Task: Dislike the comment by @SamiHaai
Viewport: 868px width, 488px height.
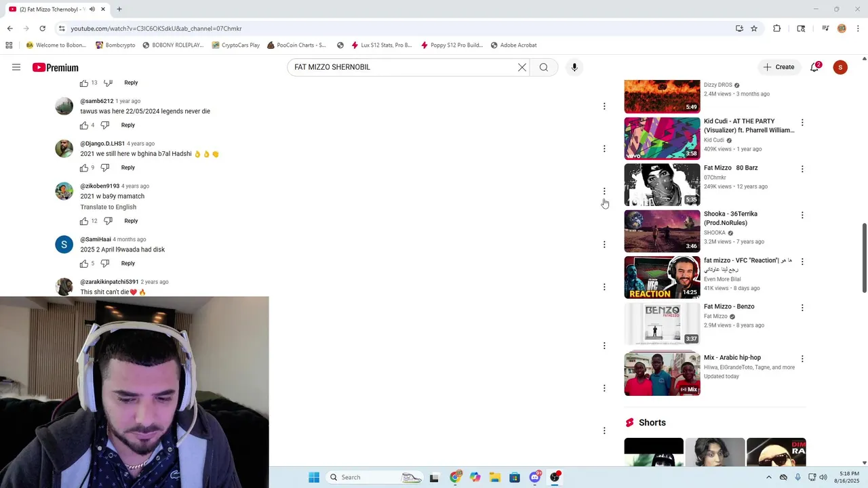Action: tap(105, 264)
